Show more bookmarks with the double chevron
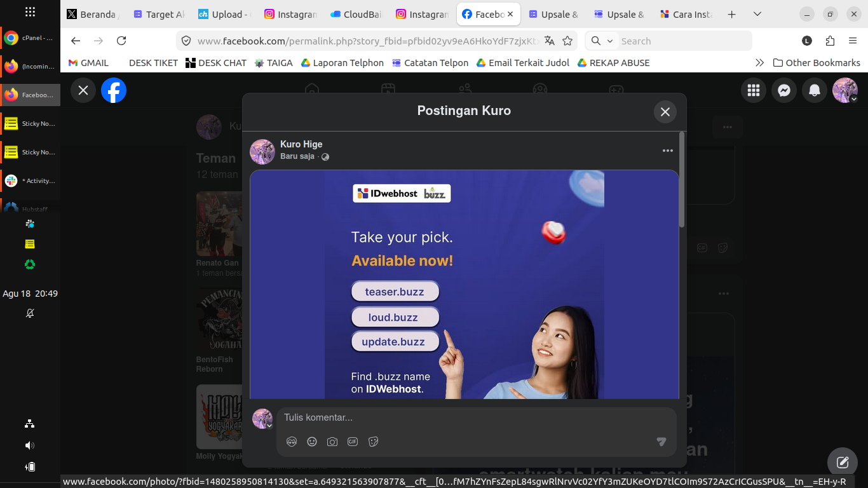Image resolution: width=868 pixels, height=488 pixels. [x=759, y=63]
